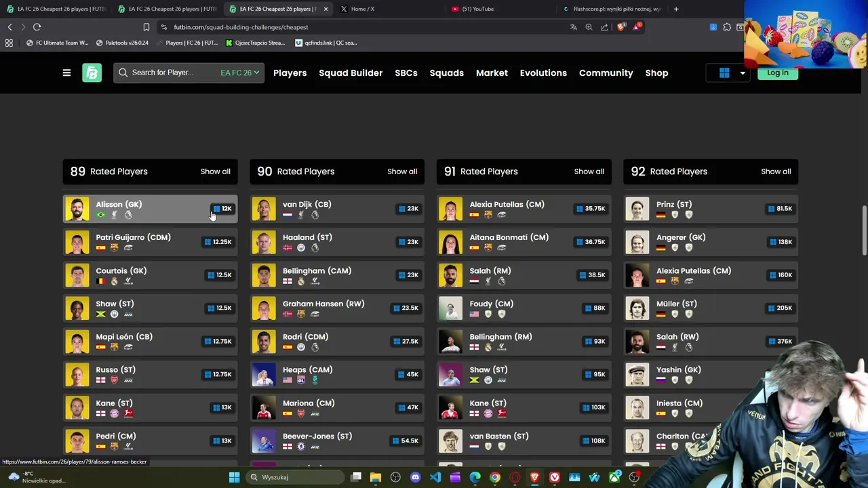The width and height of the screenshot is (868, 488).
Task: Open the SBCs menu
Action: coord(406,73)
